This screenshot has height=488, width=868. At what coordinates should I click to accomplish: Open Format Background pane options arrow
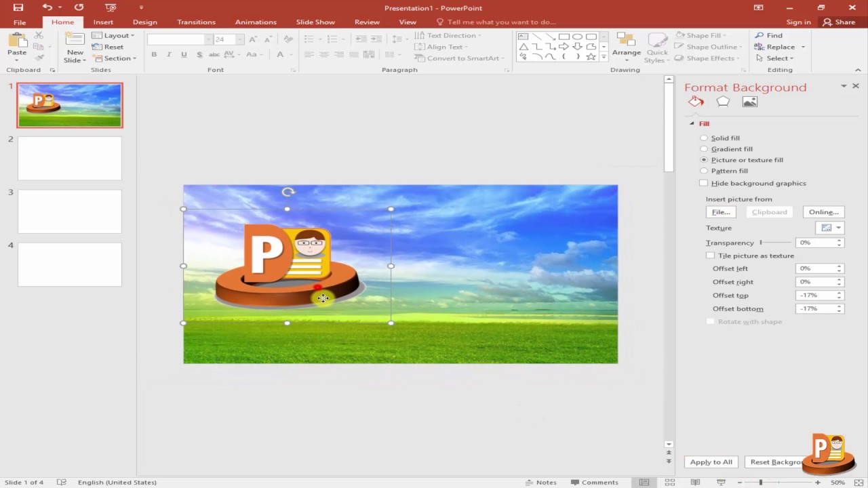pyautogui.click(x=844, y=86)
